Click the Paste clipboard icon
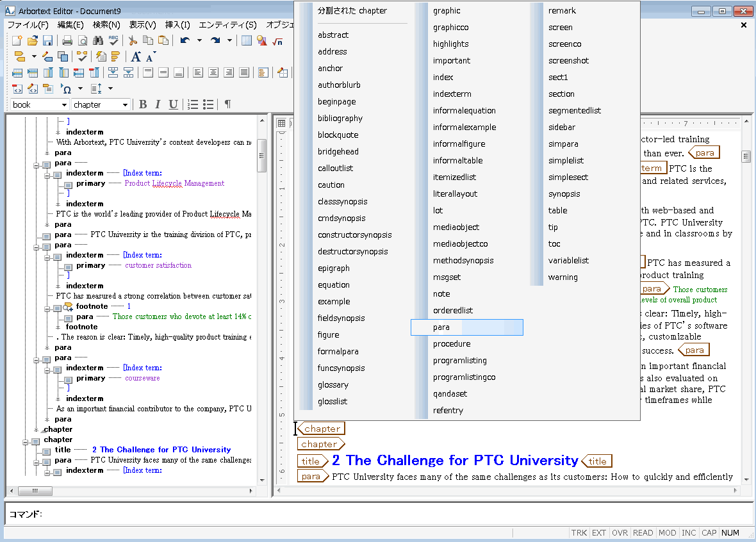 click(x=163, y=40)
